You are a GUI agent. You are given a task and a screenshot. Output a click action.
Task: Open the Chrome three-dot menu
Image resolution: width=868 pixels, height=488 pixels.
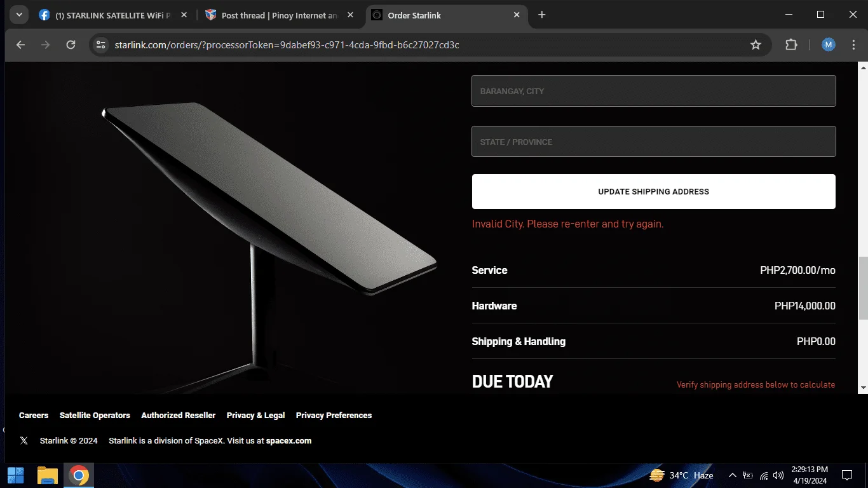[852, 44]
